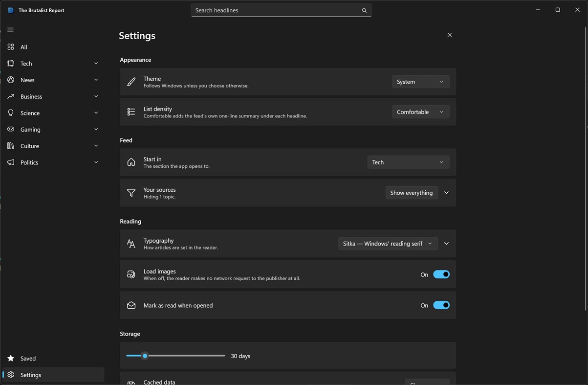Click the Your sources funnel icon
Viewport: 588px width, 385px height.
point(131,193)
